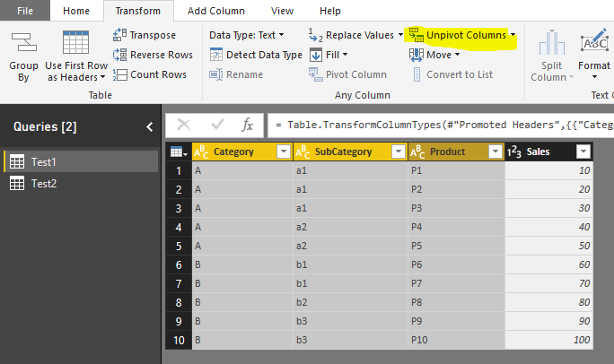Click Count Rows label
614x364 pixels.
[158, 74]
